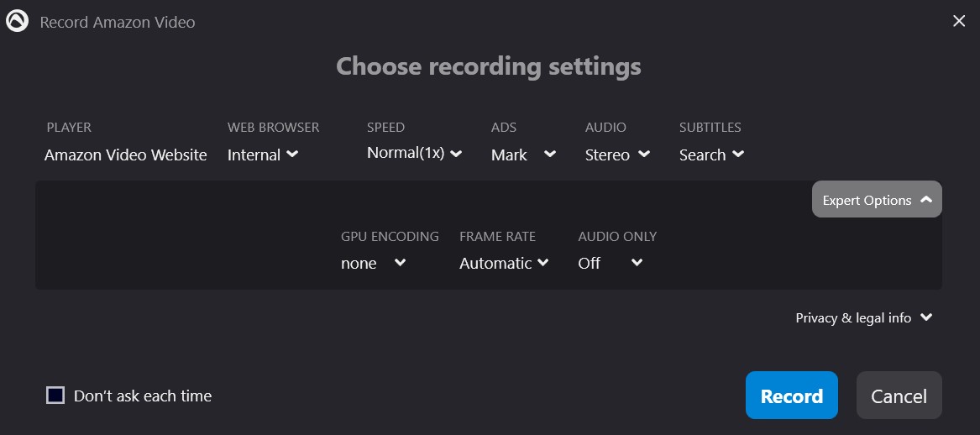Screen dimensions: 980x435
Task: Click the FRAME RATE label
Action: (x=497, y=236)
